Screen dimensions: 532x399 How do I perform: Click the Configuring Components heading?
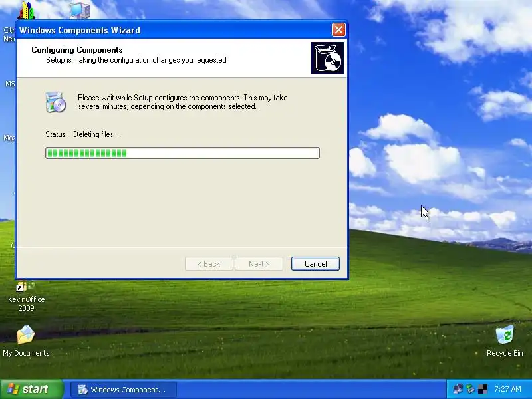click(77, 50)
